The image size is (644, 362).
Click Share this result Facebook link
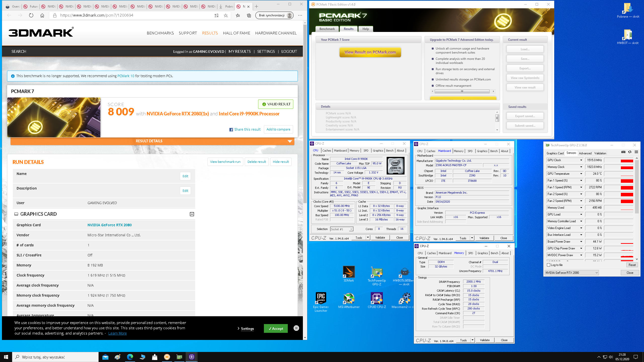click(x=245, y=129)
